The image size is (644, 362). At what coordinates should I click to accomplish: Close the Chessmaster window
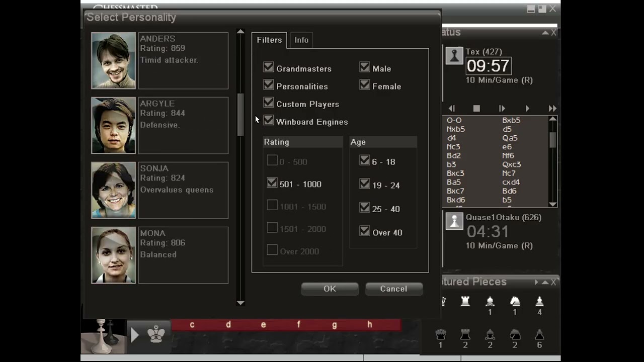coord(553,9)
